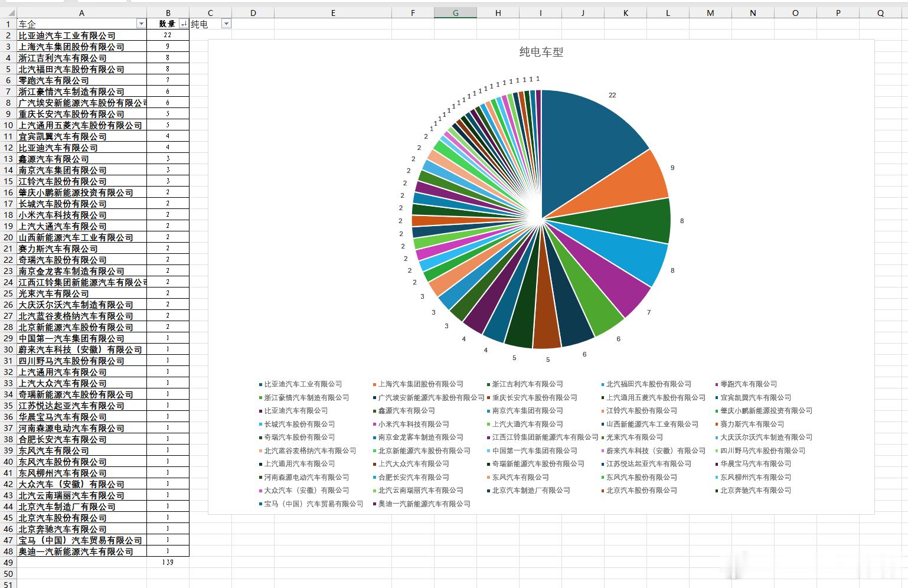
Task: Click the data label 7 beside the pie
Action: pos(649,312)
